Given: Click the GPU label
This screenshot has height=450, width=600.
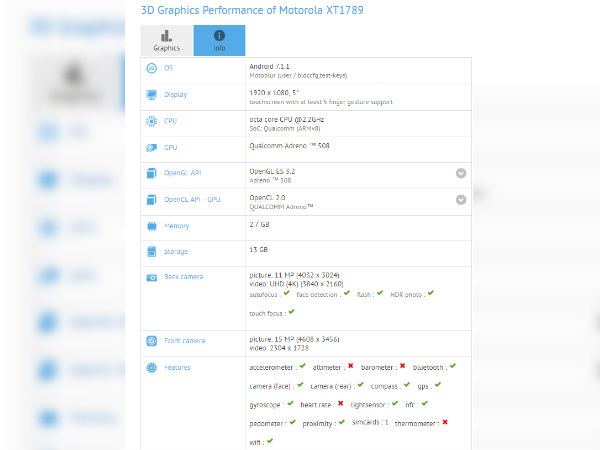Looking at the screenshot, I should point(171,147).
